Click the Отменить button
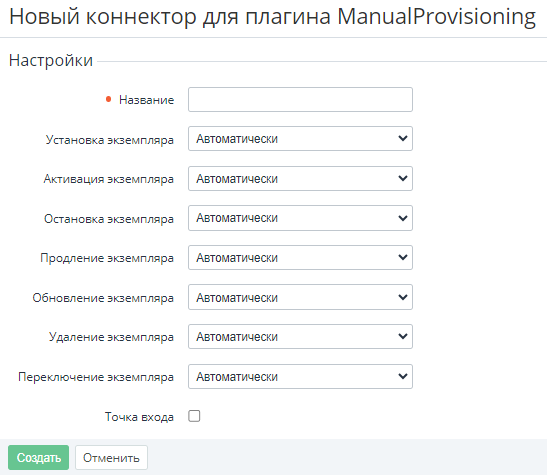 pyautogui.click(x=111, y=458)
